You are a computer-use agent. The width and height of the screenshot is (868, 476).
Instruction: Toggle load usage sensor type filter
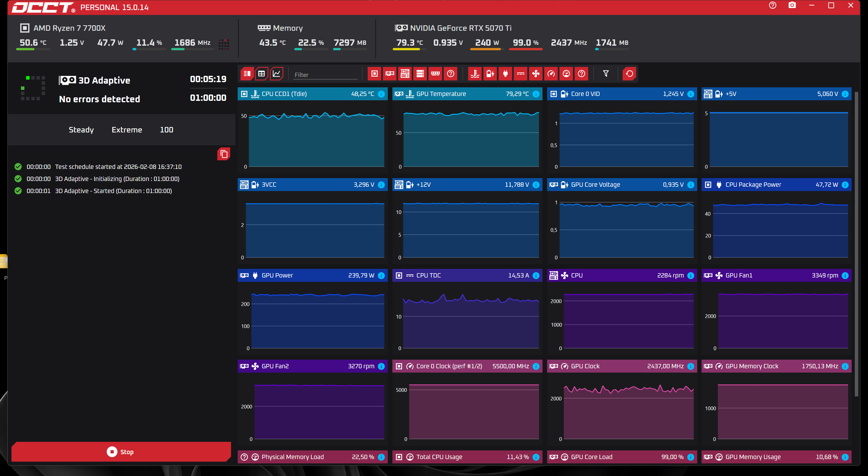tap(566, 74)
